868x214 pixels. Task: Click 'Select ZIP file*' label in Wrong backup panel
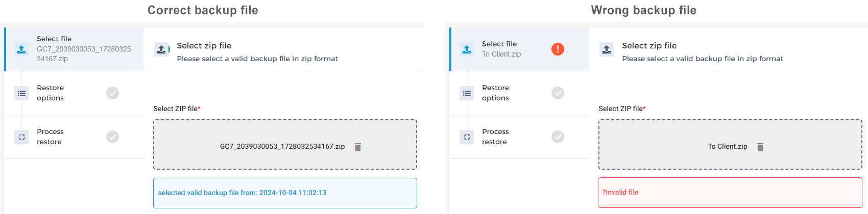pos(622,109)
